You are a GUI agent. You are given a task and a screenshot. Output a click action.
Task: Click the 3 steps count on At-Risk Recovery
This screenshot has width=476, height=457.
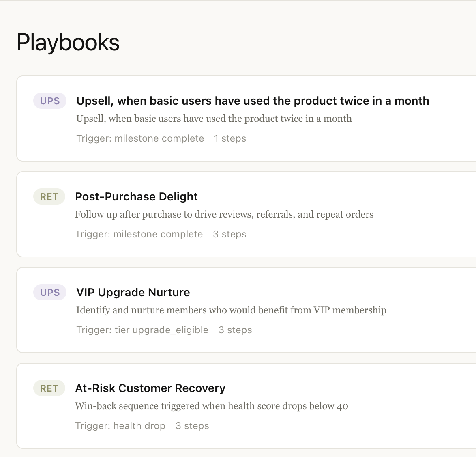click(x=192, y=426)
